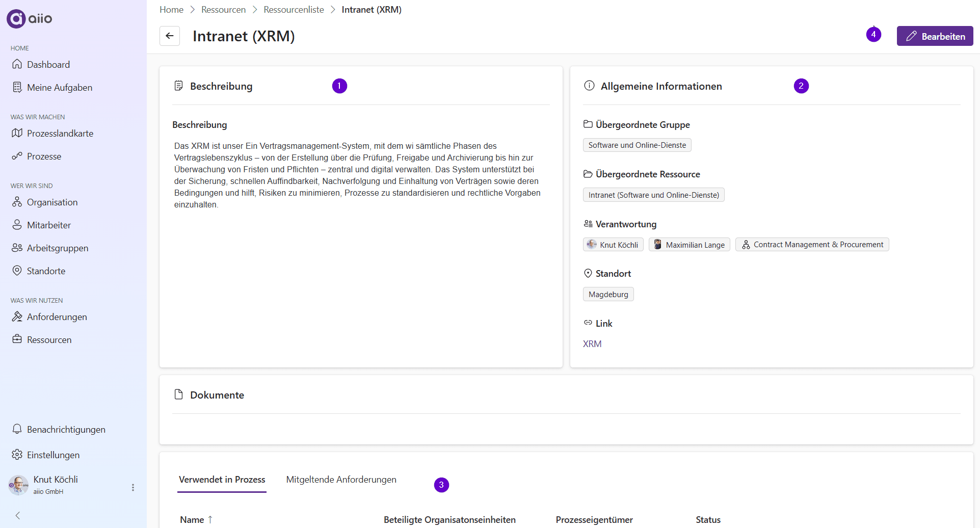The width and height of the screenshot is (980, 528).
Task: Navigate to Ressourcenliste breadcrumb
Action: pyautogui.click(x=294, y=10)
